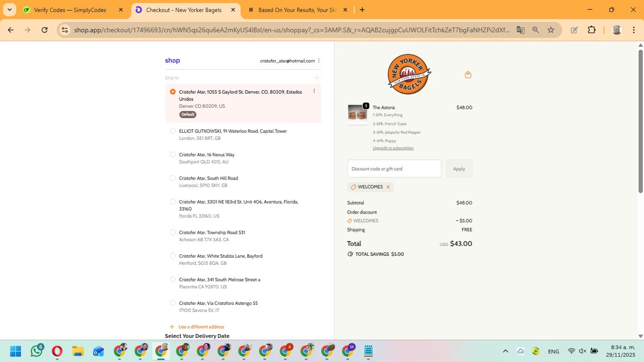Image resolution: width=644 pixels, height=362 pixels.
Task: Click Apply discount button
Action: pos(459,169)
